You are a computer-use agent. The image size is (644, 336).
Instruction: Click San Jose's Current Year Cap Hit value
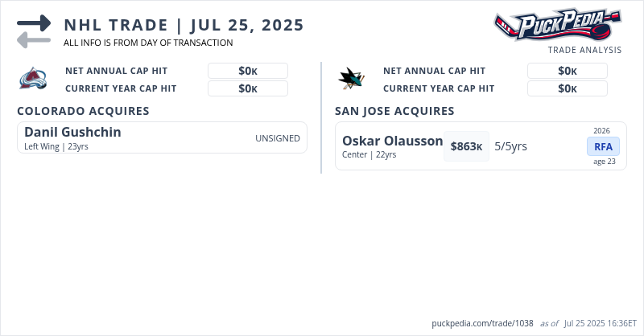tap(568, 88)
